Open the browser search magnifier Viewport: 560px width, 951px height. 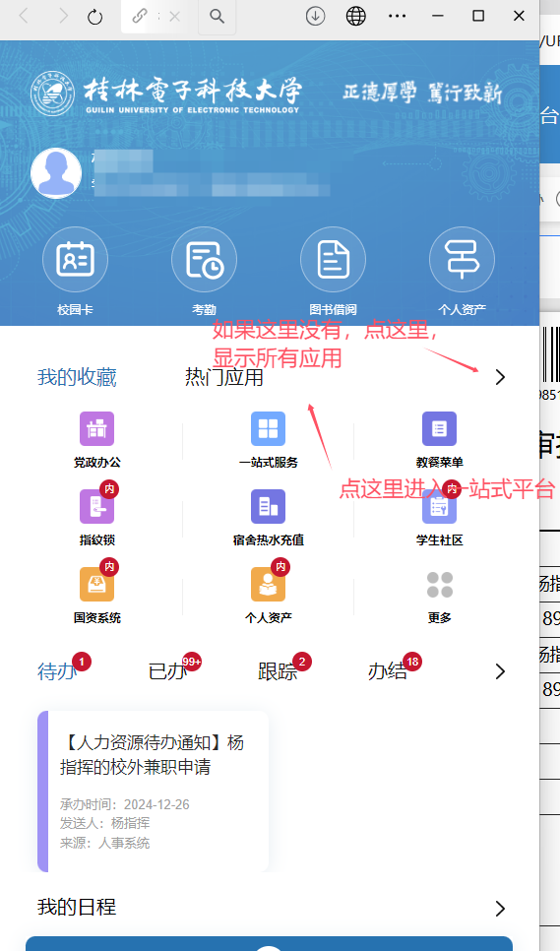coord(217,17)
